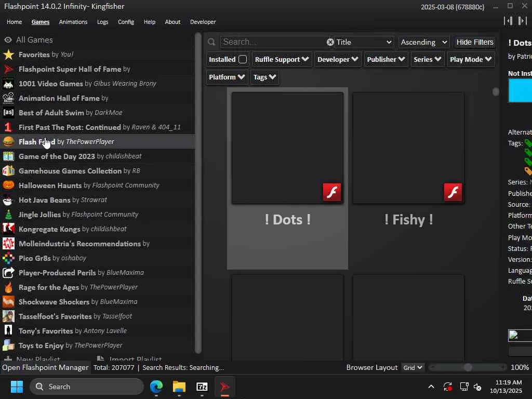Select the ! Fishy ! game thumbnail
This screenshot has height=399, width=532.
coord(408,148)
